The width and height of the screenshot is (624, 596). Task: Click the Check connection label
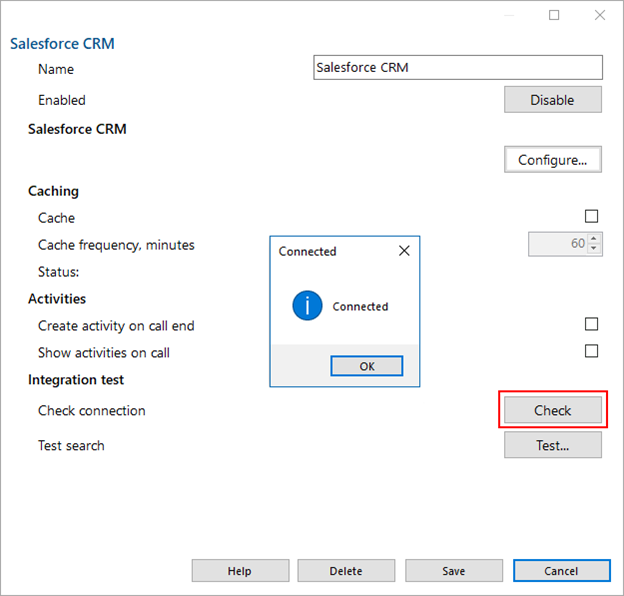[x=92, y=410]
